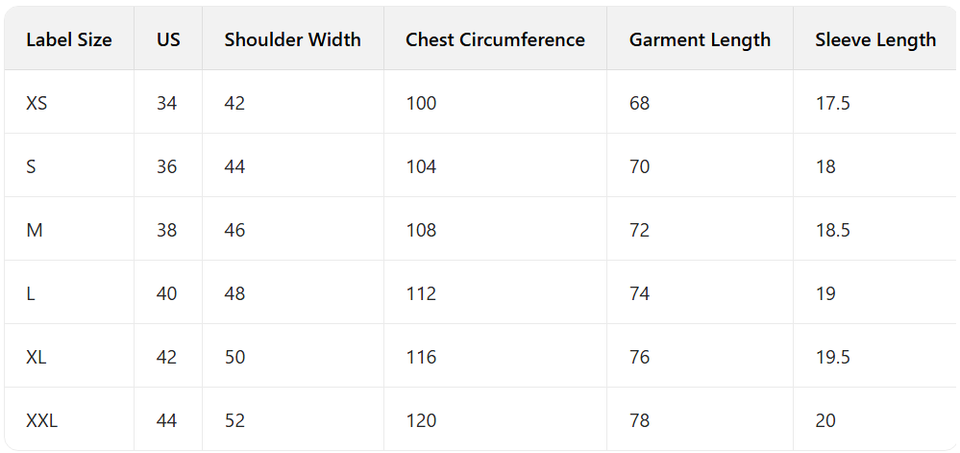
Task: Select chest circumference value 120
Action: [421, 421]
